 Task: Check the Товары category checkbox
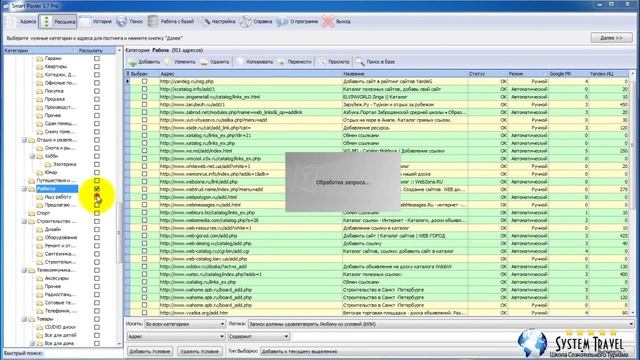[x=97, y=319]
